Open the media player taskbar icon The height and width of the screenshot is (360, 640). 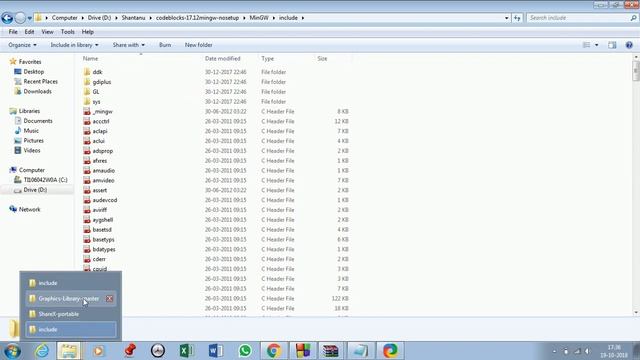coord(98,351)
